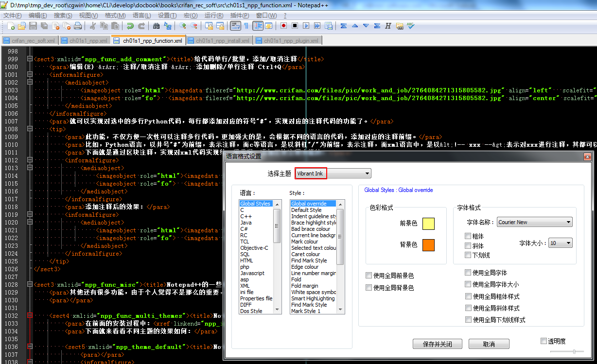Viewport: 597px width, 364px height.
Task: Click the Print toolbar icon
Action: 77,26
